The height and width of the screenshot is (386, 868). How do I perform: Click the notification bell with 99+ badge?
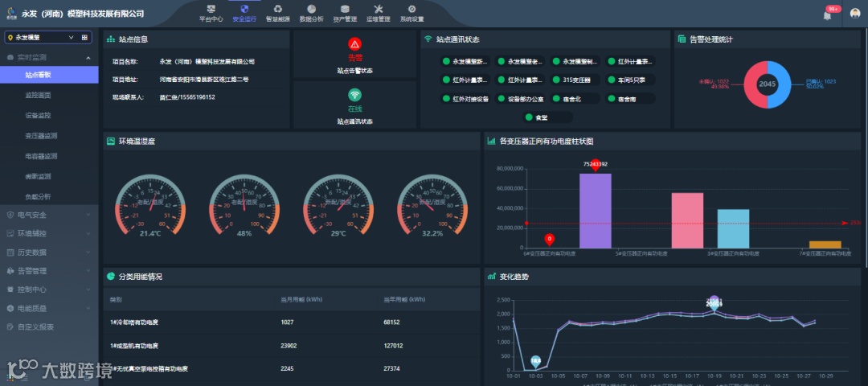[828, 15]
